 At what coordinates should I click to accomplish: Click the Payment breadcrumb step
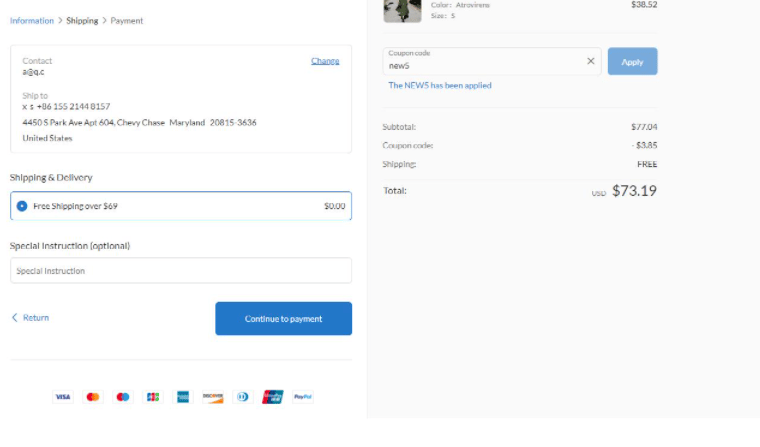(x=127, y=20)
